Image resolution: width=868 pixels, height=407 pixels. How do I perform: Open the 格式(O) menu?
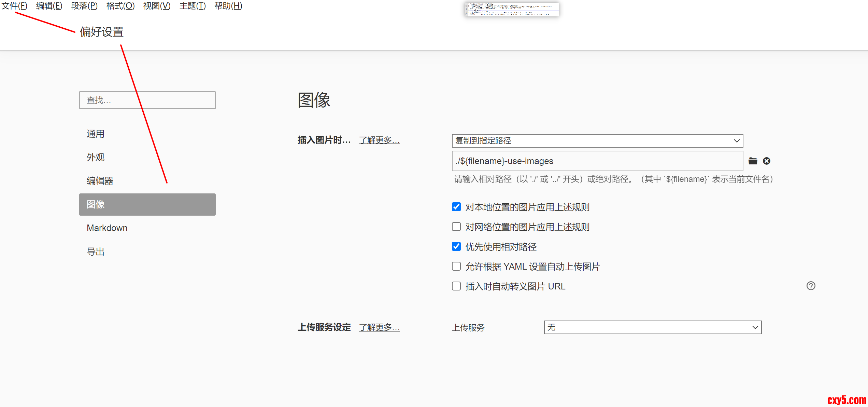[x=120, y=6]
